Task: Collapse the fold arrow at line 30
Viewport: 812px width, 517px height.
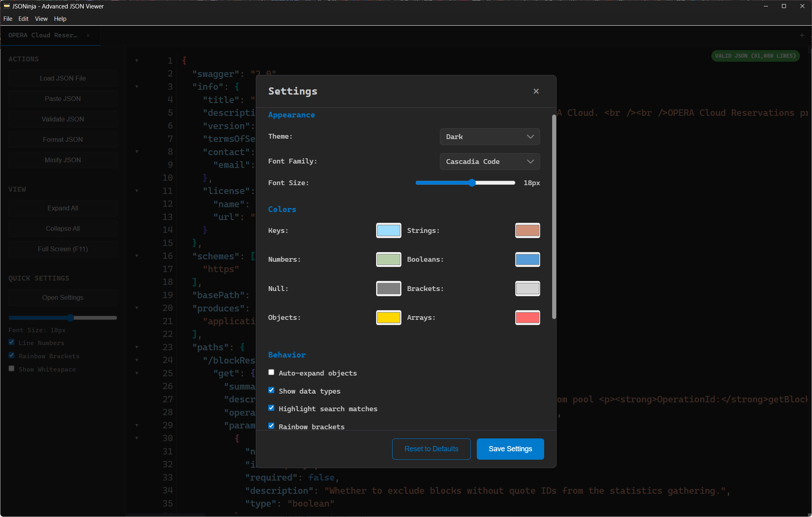Action: 137,438
